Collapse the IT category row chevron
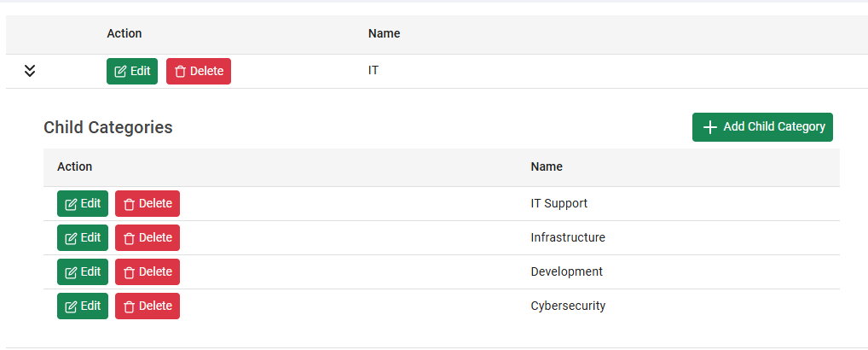 pos(30,71)
